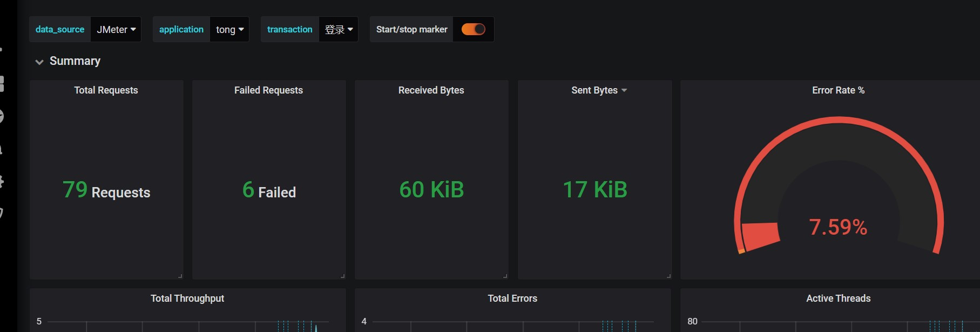
Task: Open the Failed Requests panel title menu
Action: [x=268, y=90]
